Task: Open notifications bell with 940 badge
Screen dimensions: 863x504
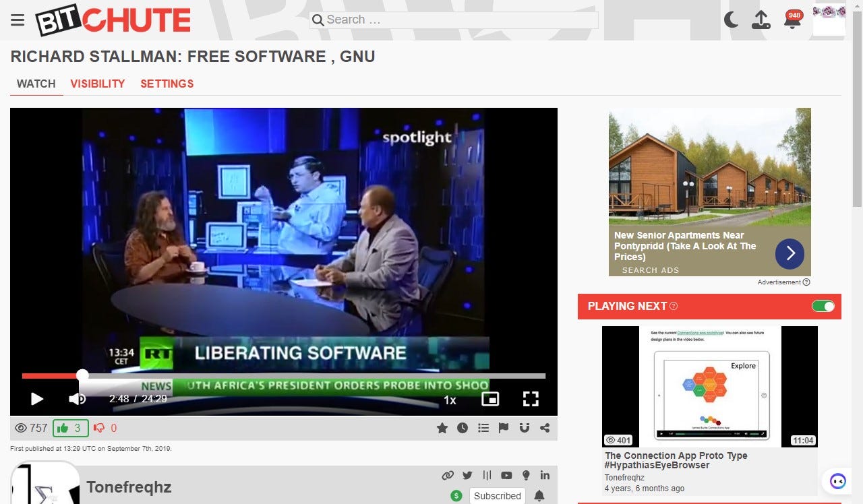Action: (792, 20)
